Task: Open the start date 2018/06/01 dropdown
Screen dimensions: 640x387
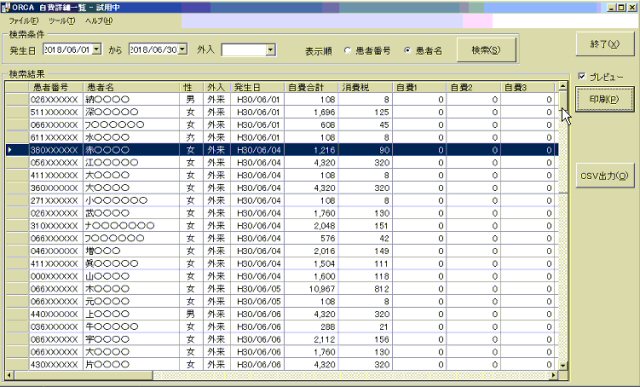Action: point(96,49)
